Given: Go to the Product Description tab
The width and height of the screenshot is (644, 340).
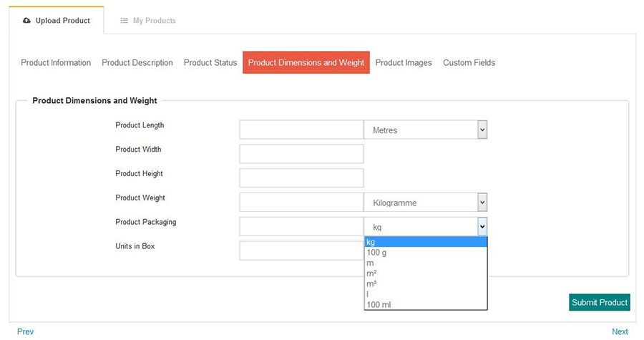Looking at the screenshot, I should pos(137,63).
